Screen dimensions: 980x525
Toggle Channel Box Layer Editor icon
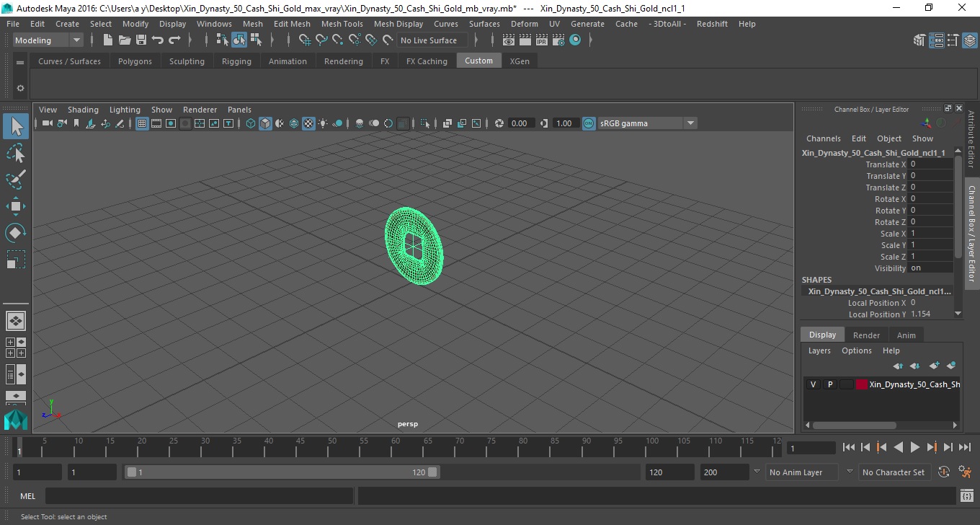(970, 40)
